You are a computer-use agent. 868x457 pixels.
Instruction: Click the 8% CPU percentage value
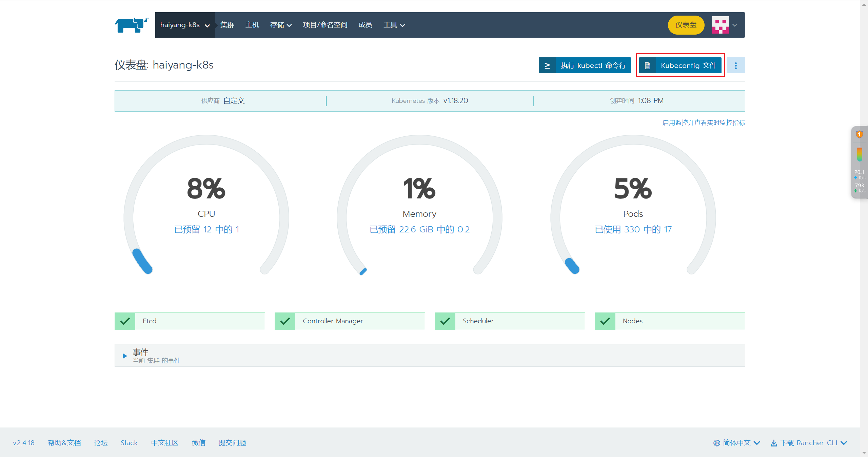(x=206, y=189)
